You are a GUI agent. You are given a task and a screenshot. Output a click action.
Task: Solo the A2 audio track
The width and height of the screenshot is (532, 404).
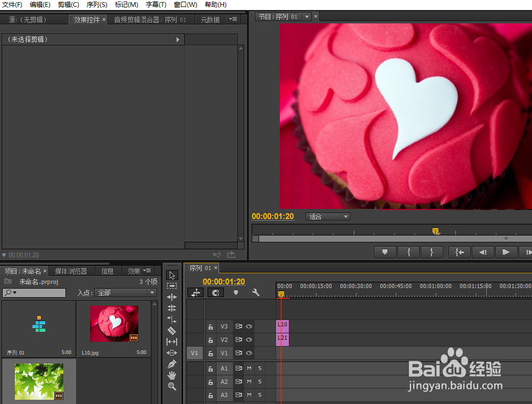[x=260, y=382]
